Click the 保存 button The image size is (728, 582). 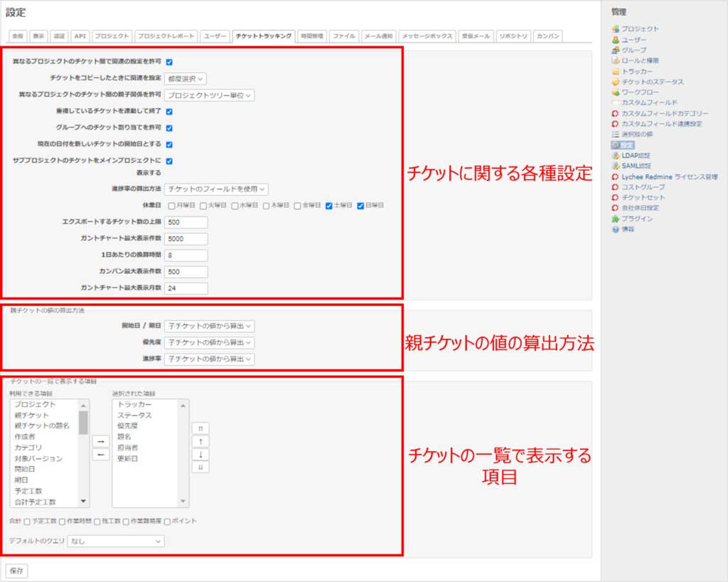(x=16, y=571)
